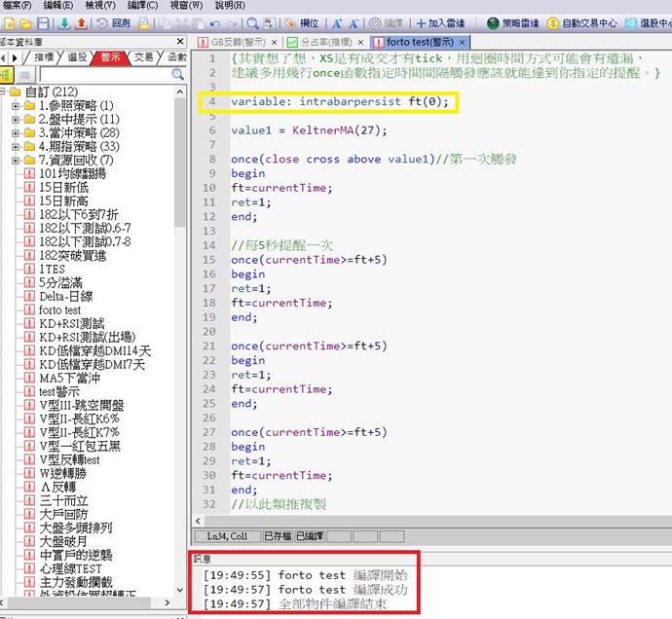Select the forto test script in tree
672x619 pixels.
tap(59, 309)
